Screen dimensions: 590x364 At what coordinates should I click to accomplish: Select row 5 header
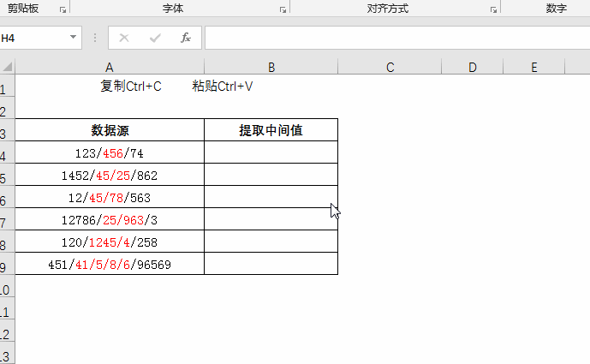(x=7, y=174)
